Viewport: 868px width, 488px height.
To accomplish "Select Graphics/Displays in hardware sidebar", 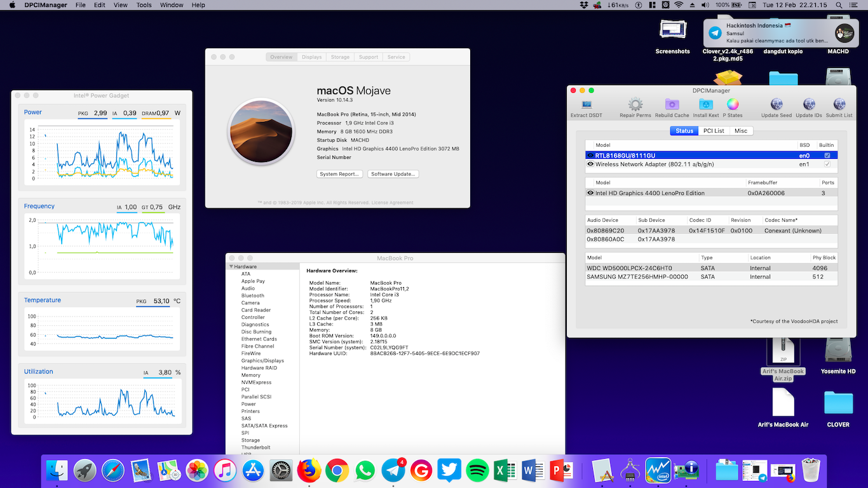I will [262, 361].
